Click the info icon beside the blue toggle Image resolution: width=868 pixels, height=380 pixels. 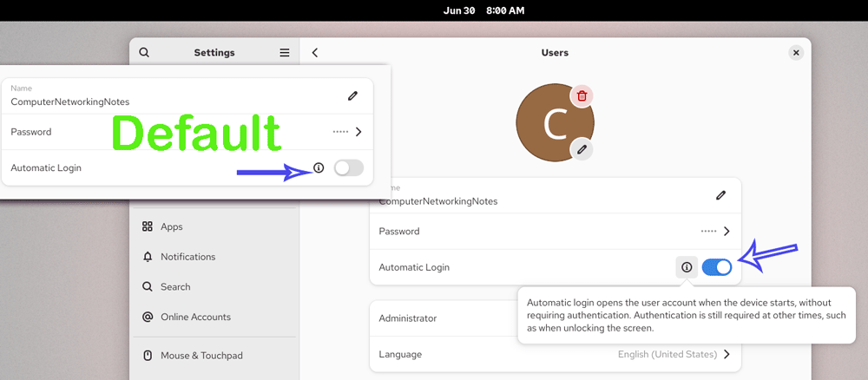tap(687, 267)
